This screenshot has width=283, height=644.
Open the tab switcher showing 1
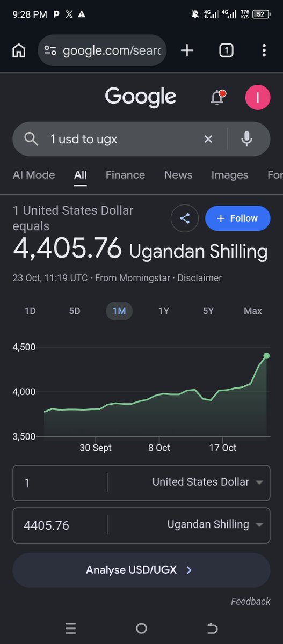pos(226,50)
